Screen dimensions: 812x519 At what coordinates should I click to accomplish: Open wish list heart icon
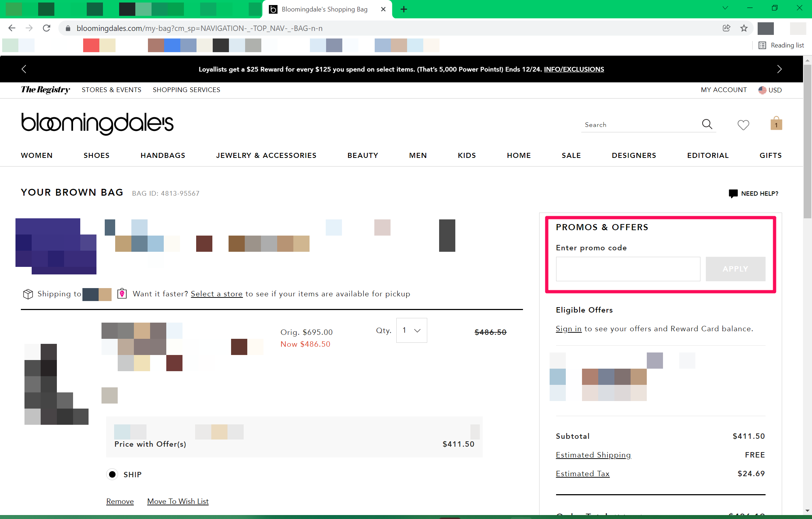click(743, 125)
